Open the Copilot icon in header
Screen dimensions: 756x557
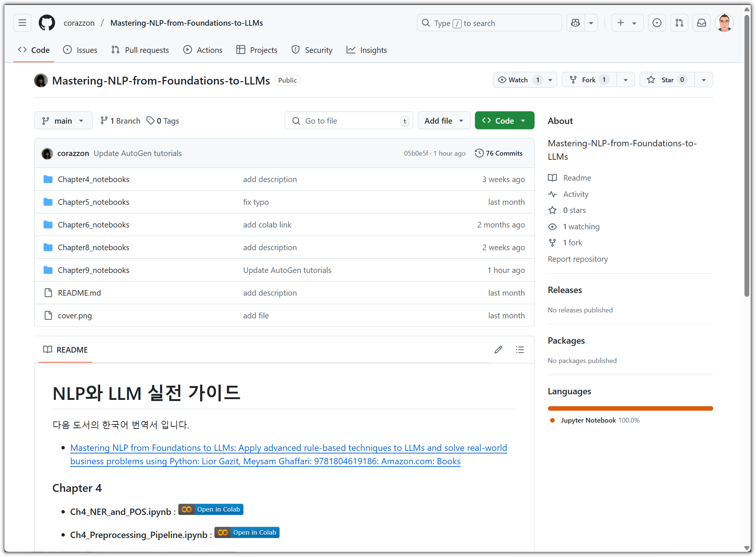(575, 23)
